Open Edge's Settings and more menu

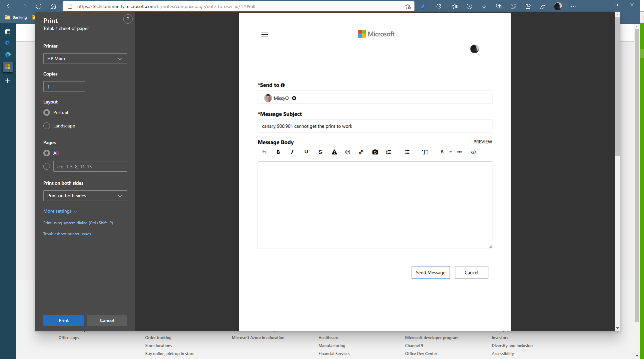pos(573,6)
